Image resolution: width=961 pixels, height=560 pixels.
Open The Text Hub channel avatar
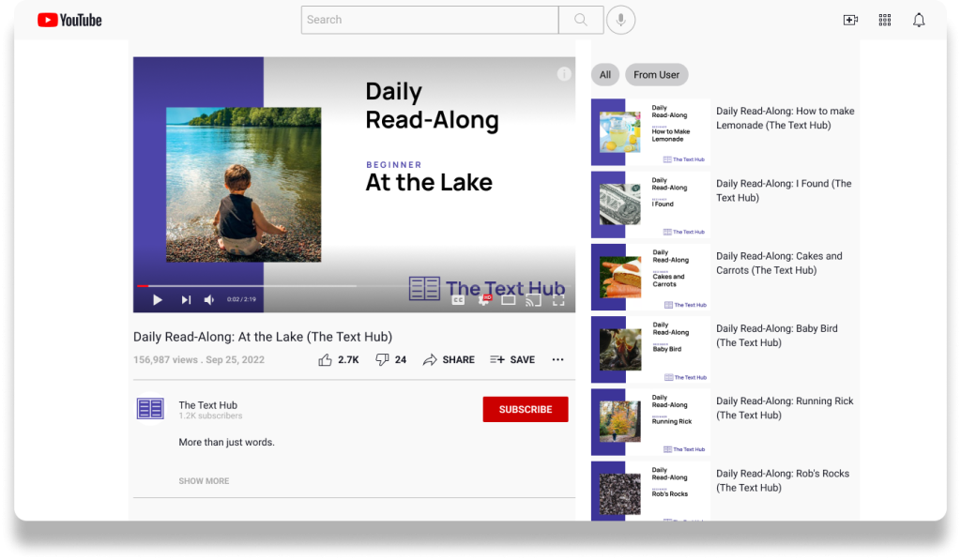point(150,409)
